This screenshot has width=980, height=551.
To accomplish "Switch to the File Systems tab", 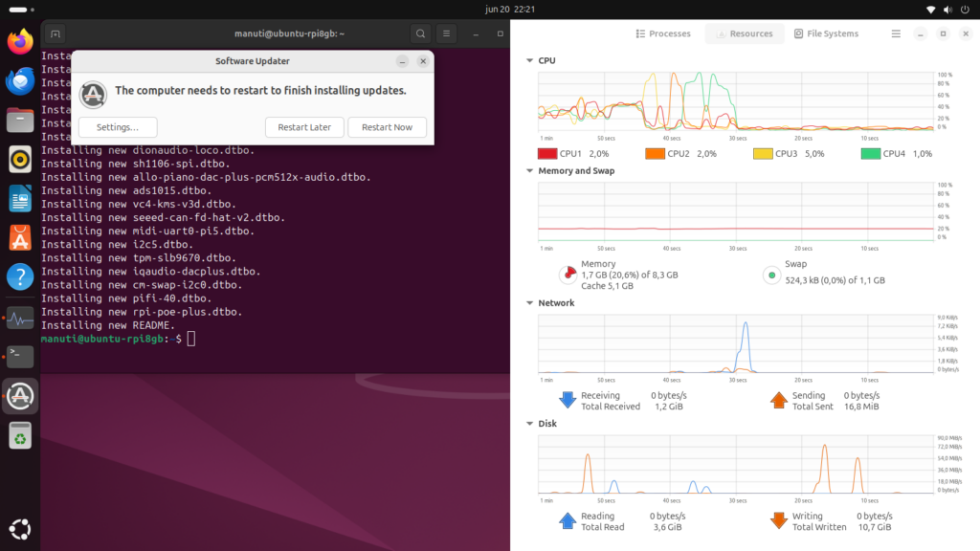I will 826,33.
